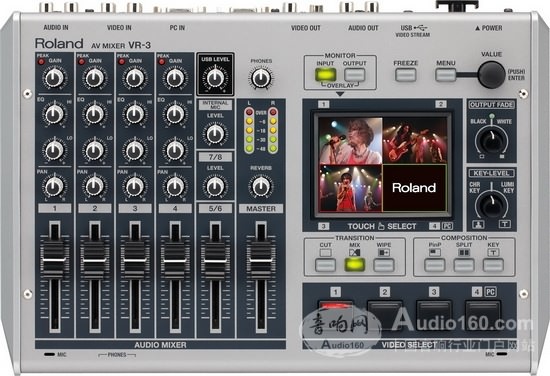Viewport: 550px width, 376px height.
Task: Activate the PinP composition button
Action: point(435,265)
